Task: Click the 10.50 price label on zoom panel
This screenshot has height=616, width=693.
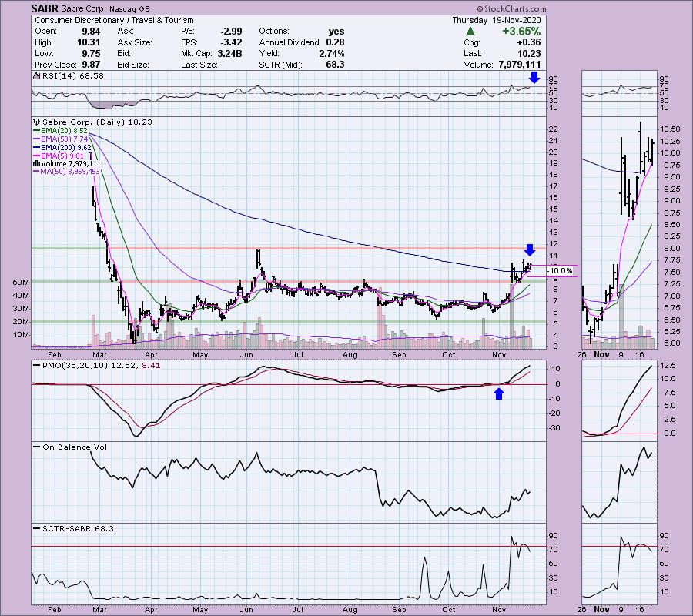Action: click(670, 129)
